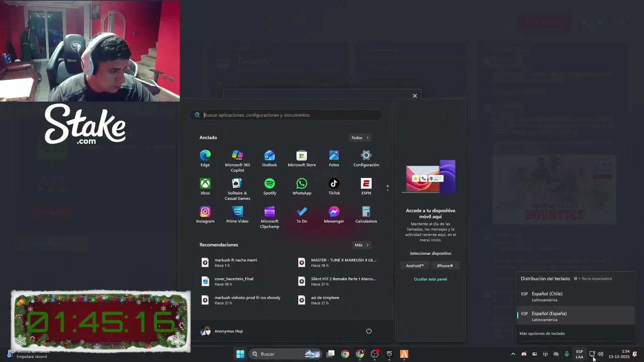
Task: Expand Más recommendations list
Action: [x=362, y=245]
